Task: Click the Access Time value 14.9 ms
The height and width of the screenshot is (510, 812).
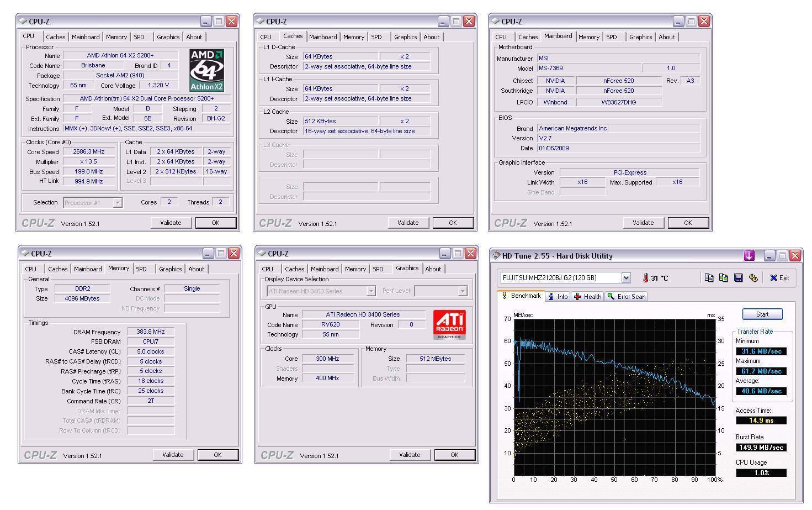Action: (x=761, y=420)
